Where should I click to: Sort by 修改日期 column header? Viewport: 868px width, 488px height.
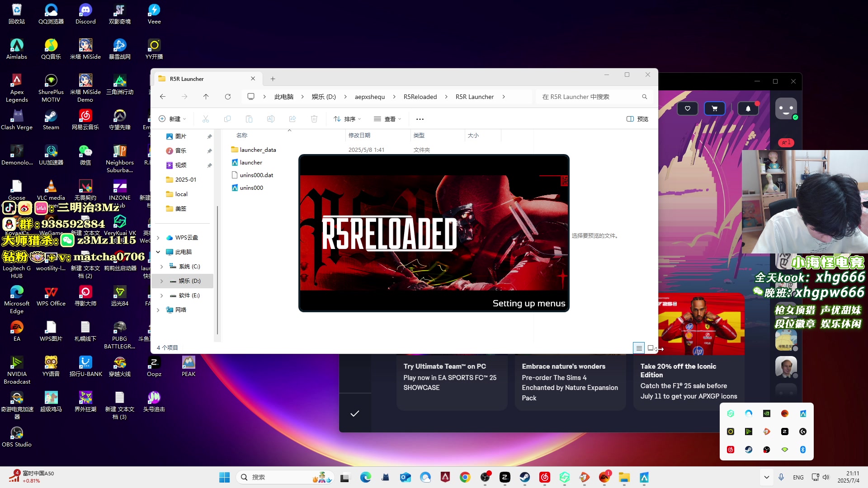[377, 135]
